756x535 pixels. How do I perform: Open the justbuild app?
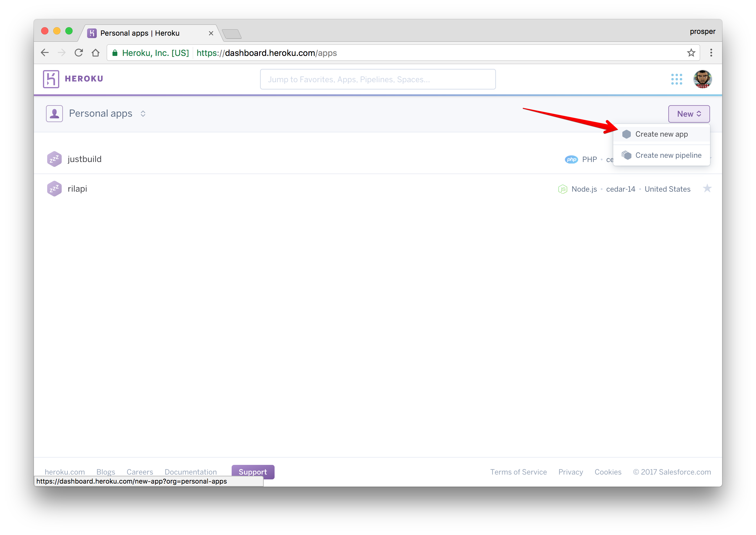click(x=85, y=159)
